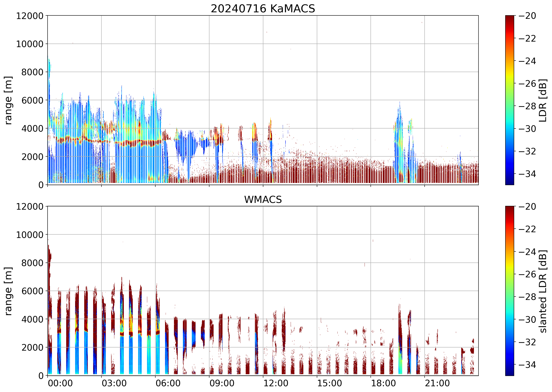Click the top plot's range [m] axis label

(9, 100)
